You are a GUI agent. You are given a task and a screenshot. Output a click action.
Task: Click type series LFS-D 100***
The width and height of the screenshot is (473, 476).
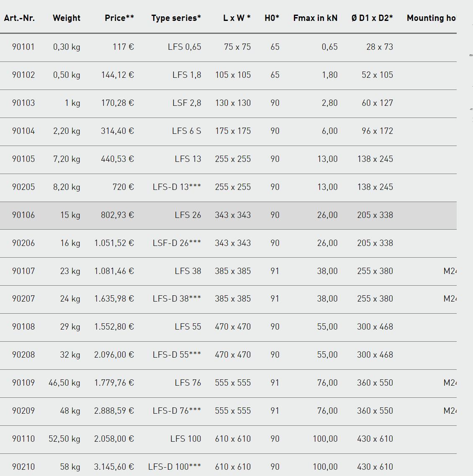[175, 467]
